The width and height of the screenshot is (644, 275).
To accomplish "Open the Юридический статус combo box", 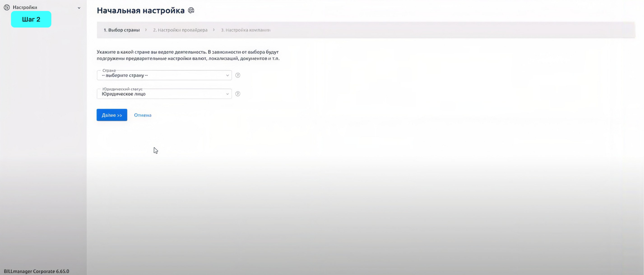I will 164,94.
